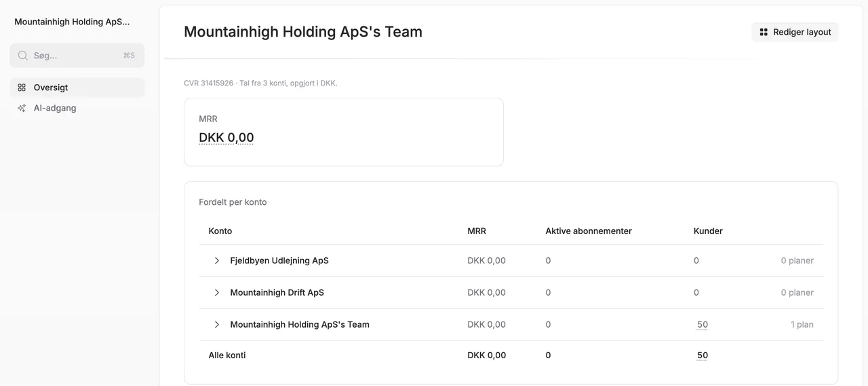
Task: Click the CVR 31415926 info line
Action: [260, 83]
